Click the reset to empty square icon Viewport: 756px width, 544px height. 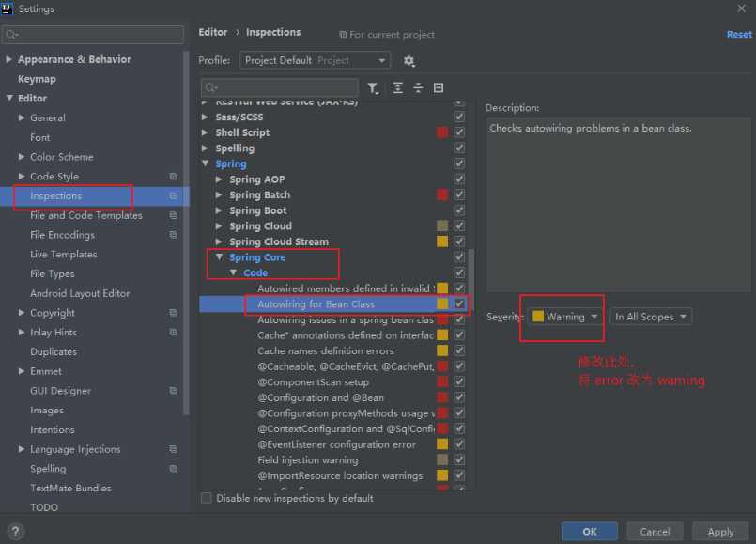tap(439, 88)
